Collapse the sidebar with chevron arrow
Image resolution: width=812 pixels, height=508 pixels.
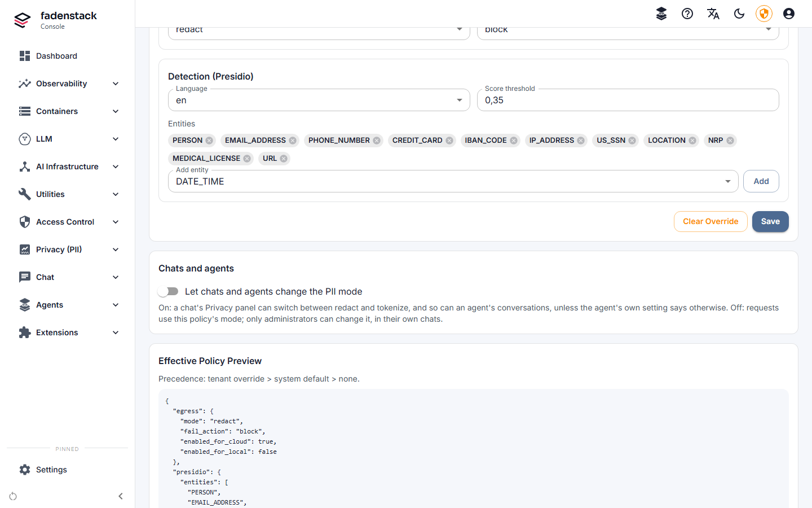point(121,496)
